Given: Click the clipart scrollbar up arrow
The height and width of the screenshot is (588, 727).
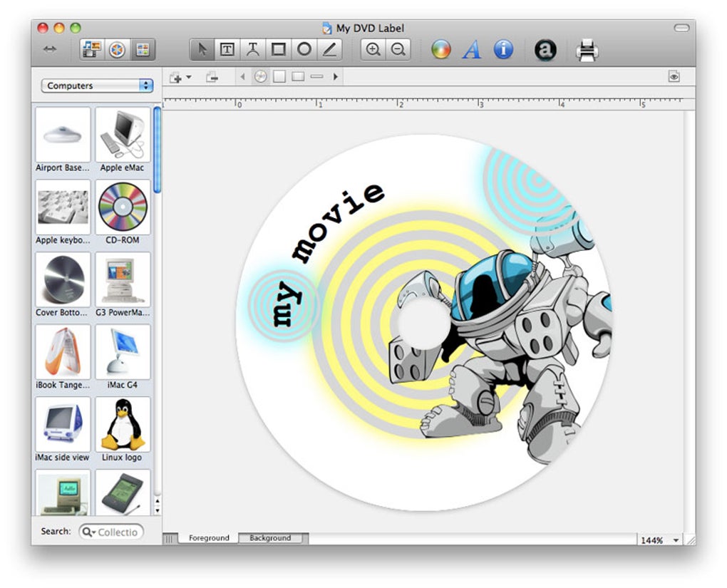Looking at the screenshot, I should click(x=158, y=501).
